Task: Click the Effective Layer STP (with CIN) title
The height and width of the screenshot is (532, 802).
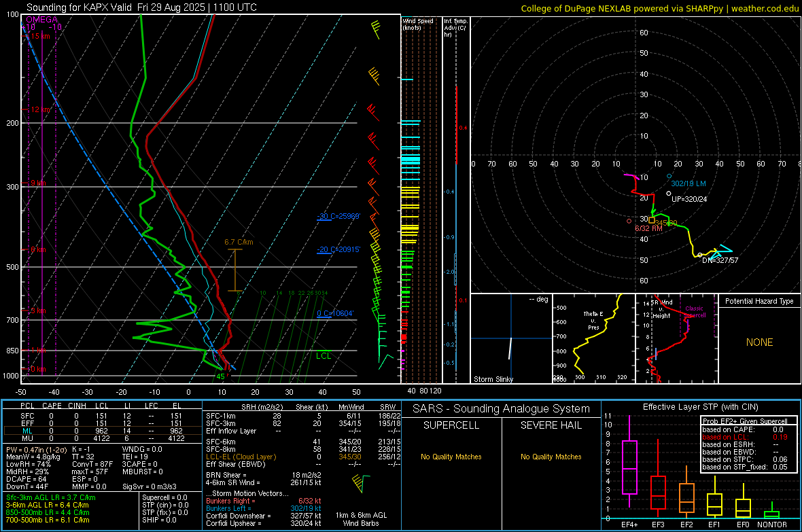Action: [701, 407]
